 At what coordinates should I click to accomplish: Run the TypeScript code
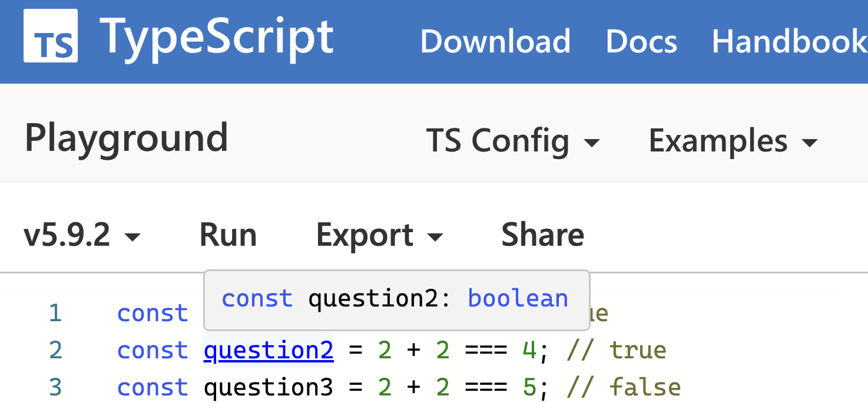pos(228,235)
